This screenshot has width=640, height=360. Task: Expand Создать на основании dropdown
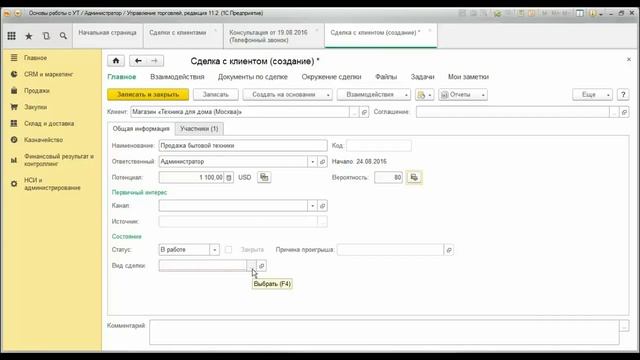click(x=287, y=95)
